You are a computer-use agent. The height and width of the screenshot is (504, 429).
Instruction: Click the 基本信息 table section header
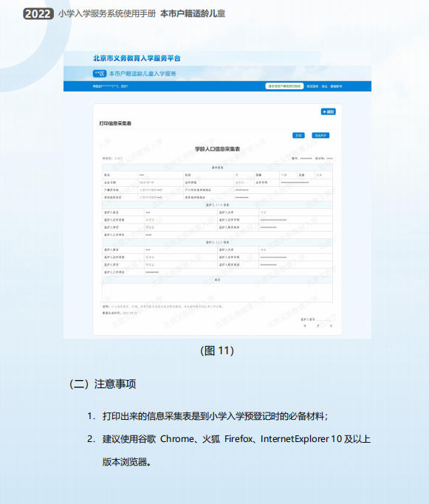[217, 168]
